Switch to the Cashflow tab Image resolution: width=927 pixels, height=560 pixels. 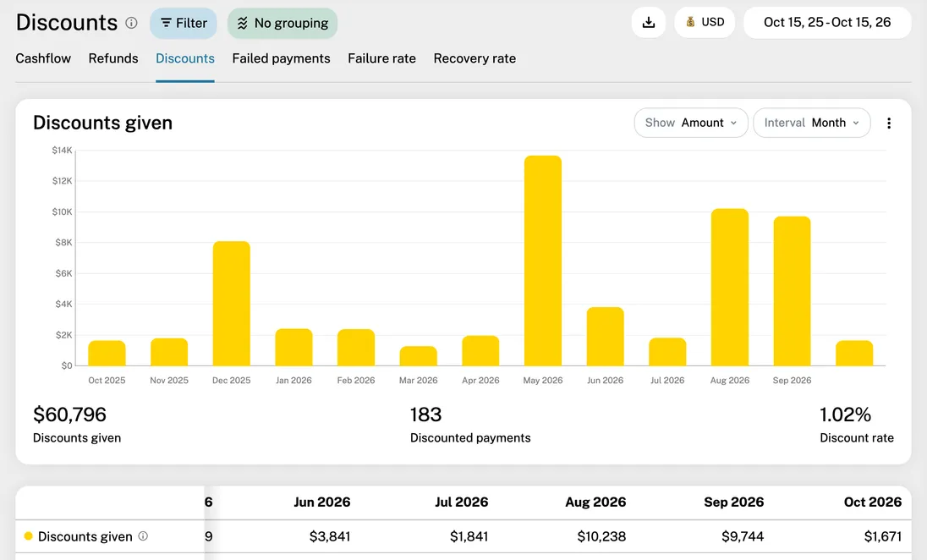(43, 58)
